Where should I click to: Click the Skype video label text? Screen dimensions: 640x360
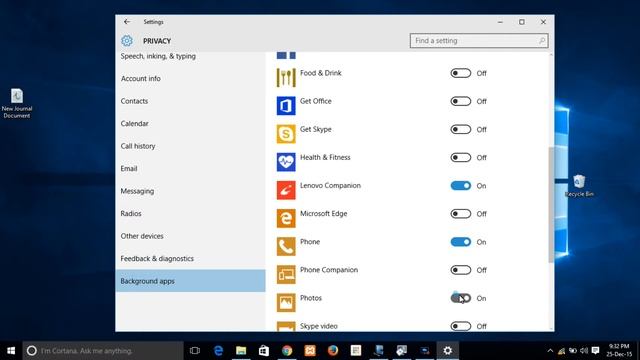[x=318, y=326]
